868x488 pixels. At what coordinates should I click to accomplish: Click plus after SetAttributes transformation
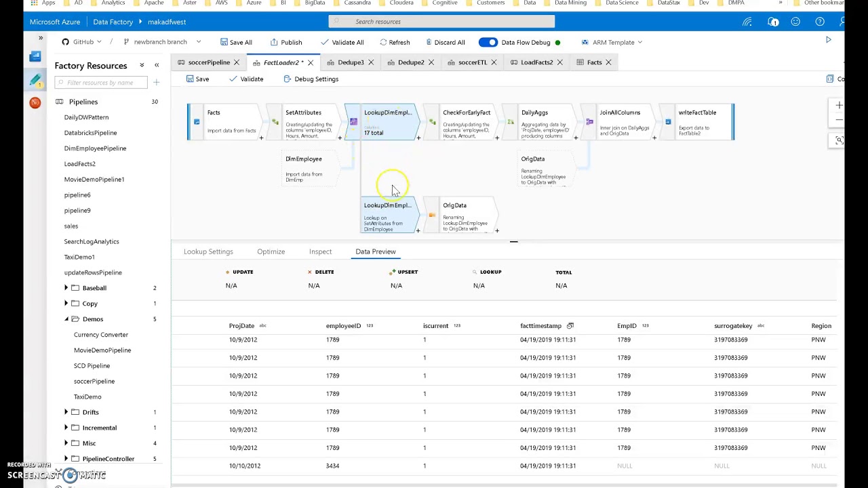pos(340,138)
